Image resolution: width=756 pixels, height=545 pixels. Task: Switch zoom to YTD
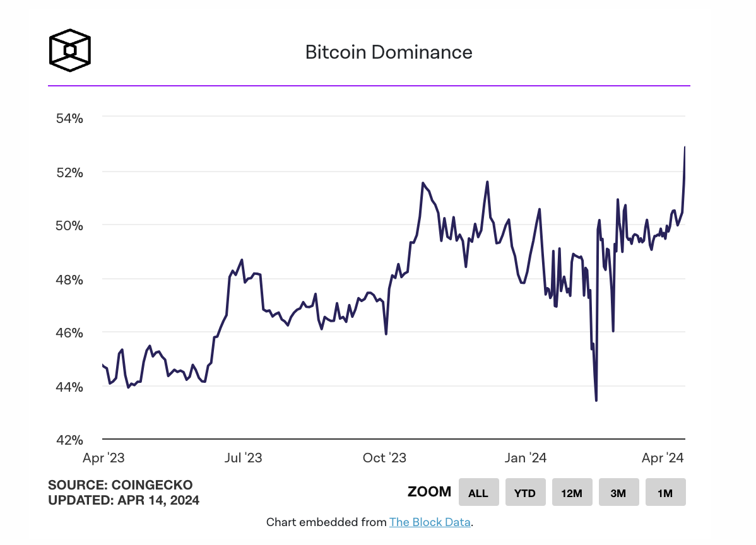[525, 493]
